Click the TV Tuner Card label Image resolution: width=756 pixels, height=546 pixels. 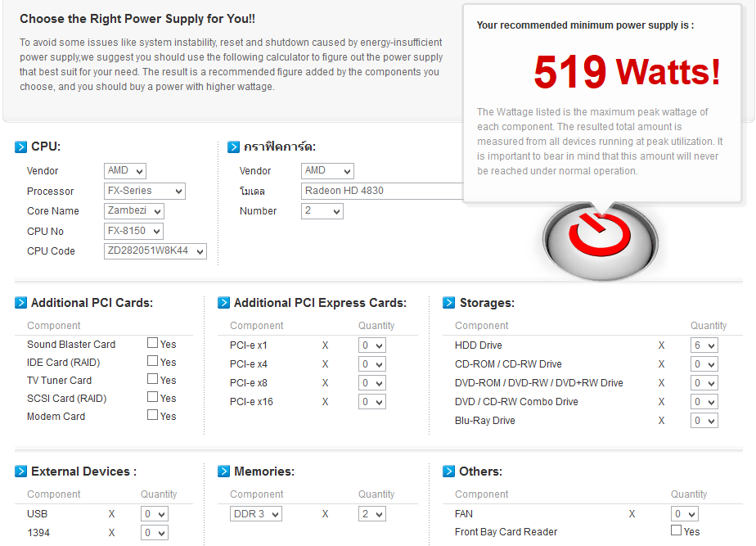[59, 381]
